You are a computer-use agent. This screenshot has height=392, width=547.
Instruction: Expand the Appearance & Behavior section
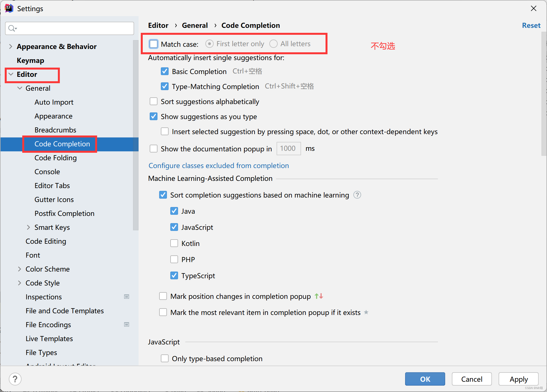pyautogui.click(x=11, y=46)
